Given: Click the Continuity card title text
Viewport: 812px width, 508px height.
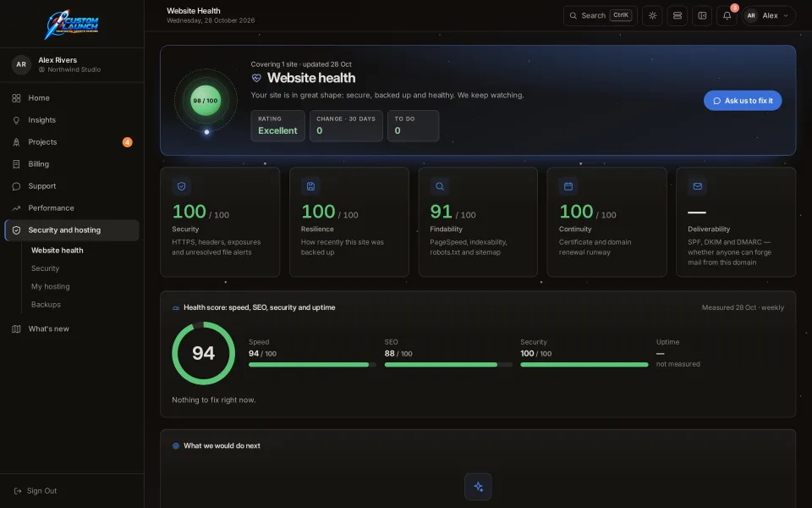Looking at the screenshot, I should point(575,229).
